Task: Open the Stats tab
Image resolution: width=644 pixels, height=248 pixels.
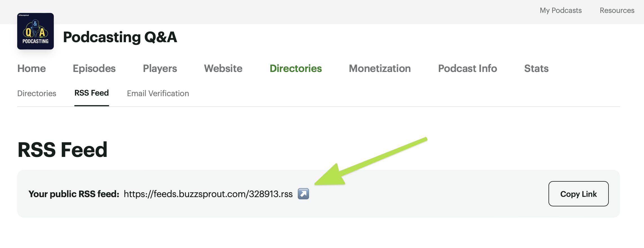Action: (536, 68)
